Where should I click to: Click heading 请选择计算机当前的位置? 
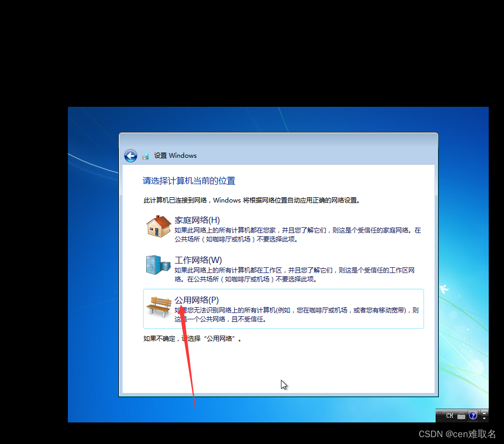[189, 181]
